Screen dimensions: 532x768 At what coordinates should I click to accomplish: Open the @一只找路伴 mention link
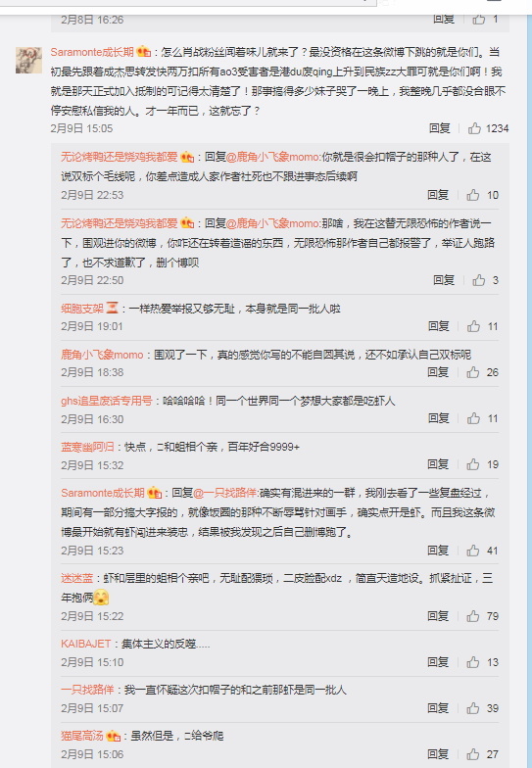(x=225, y=493)
